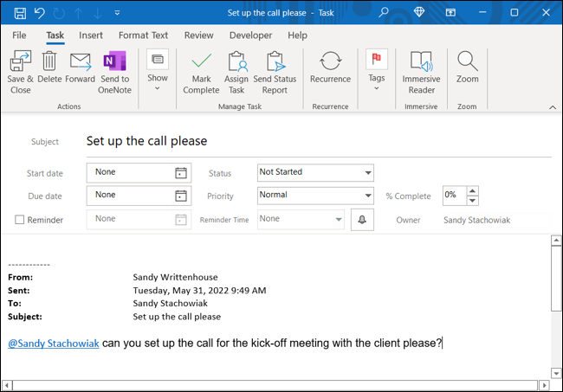Image resolution: width=563 pixels, height=392 pixels.
Task: Close the task window
Action: pyautogui.click(x=547, y=13)
